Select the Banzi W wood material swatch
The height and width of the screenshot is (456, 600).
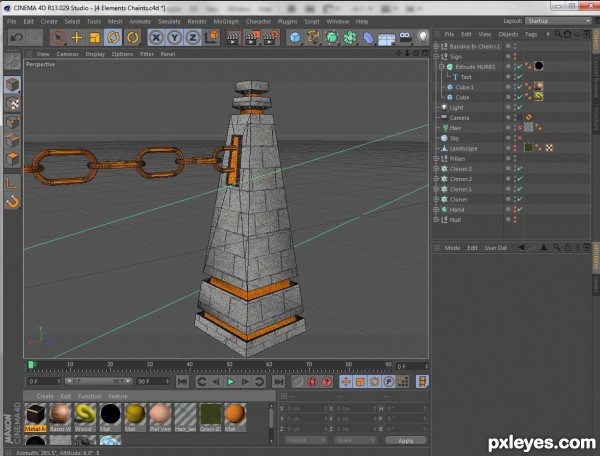pos(60,417)
